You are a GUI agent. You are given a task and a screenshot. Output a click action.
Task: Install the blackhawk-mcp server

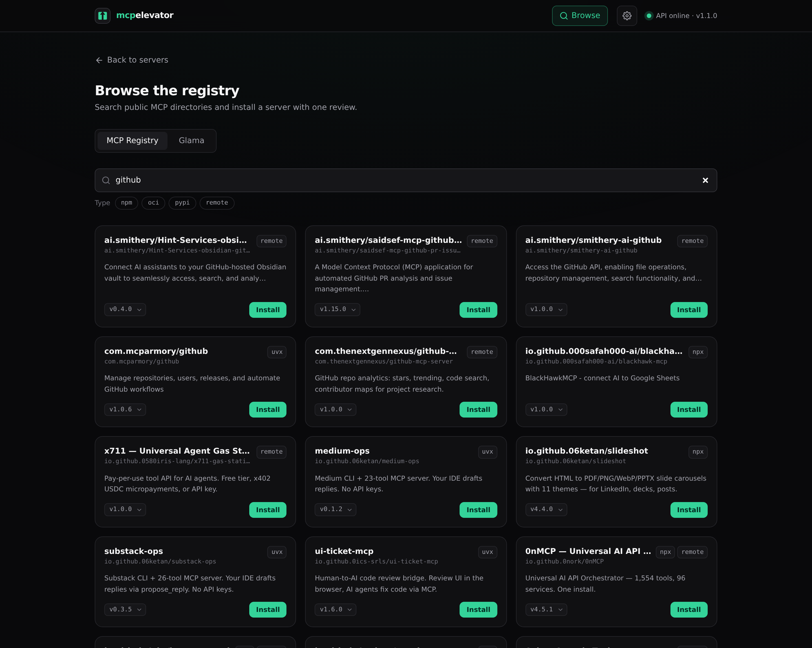pyautogui.click(x=689, y=410)
